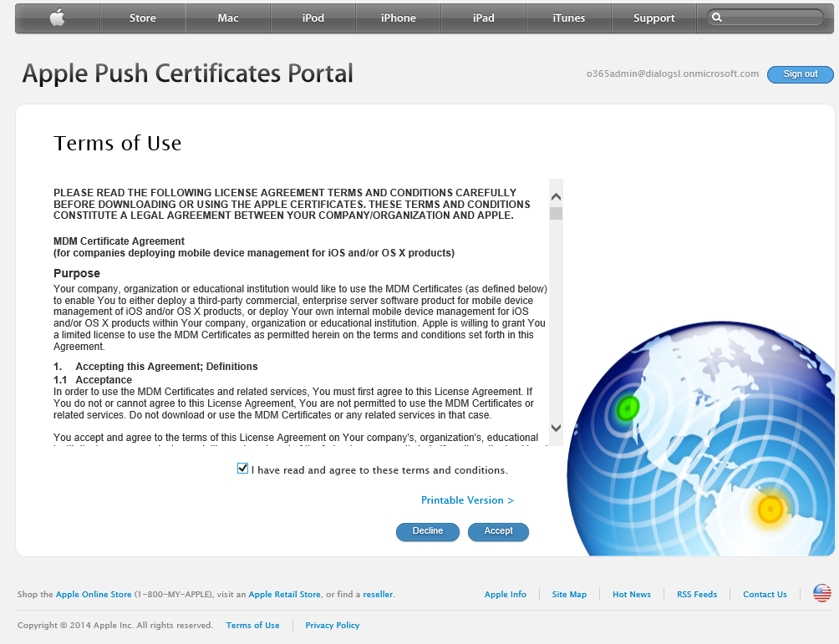The width and height of the screenshot is (839, 644).
Task: Click the Apple logo home icon
Action: [58, 18]
